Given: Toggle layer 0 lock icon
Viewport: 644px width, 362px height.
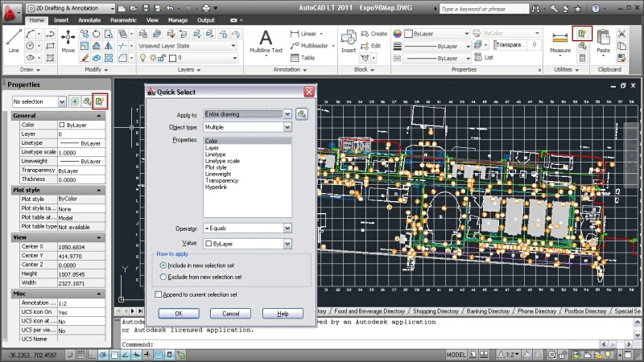Looking at the screenshot, I should (x=162, y=58).
